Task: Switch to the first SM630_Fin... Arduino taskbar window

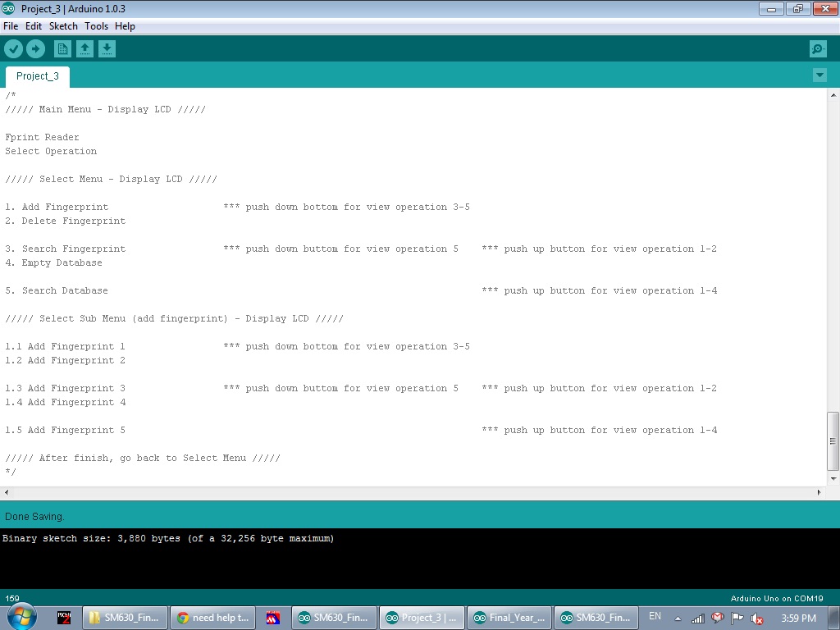Action: (335, 618)
